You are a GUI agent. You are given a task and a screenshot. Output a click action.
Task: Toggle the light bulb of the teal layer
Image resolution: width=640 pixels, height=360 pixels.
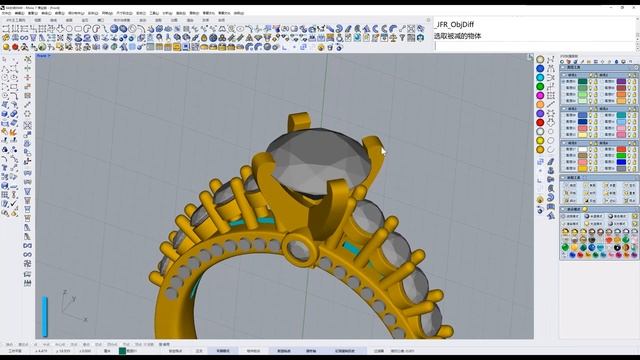[x=629, y=116]
